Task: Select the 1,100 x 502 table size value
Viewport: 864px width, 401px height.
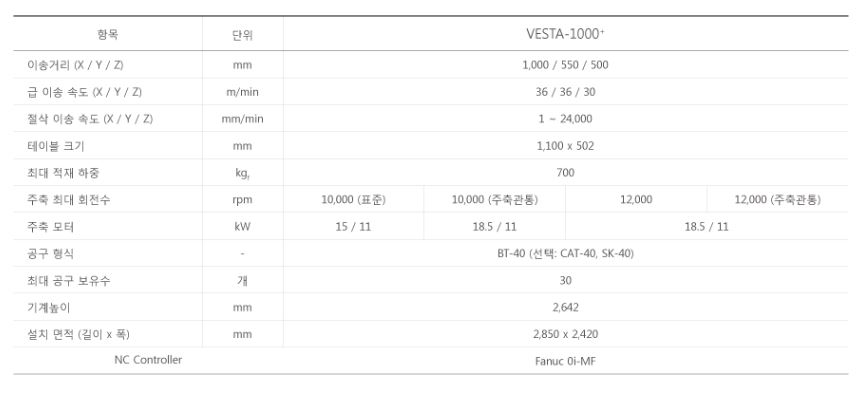Action: point(565,146)
